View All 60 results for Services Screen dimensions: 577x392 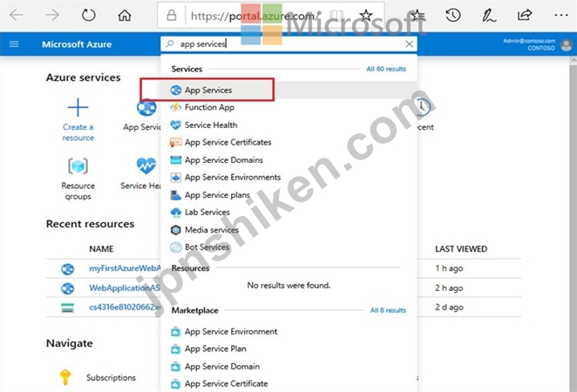coord(386,69)
